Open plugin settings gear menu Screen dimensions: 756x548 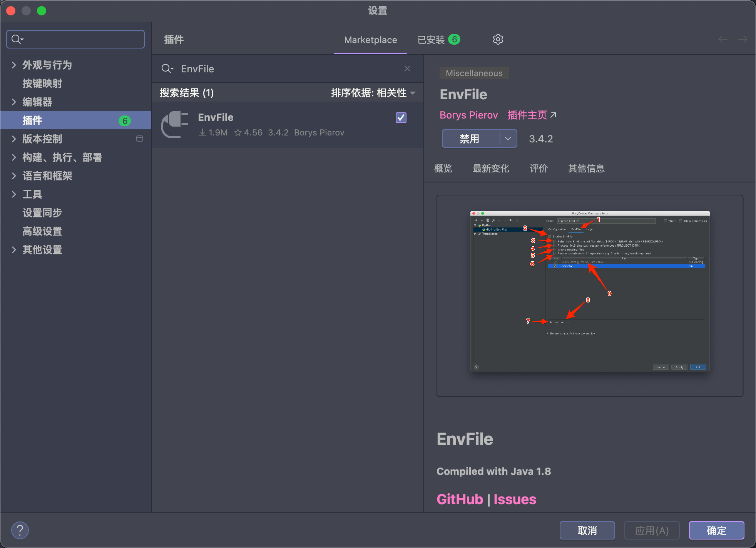tap(498, 39)
